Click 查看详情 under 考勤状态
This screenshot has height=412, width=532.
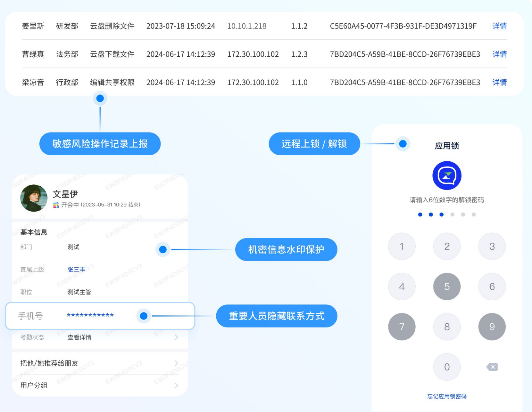coord(79,337)
